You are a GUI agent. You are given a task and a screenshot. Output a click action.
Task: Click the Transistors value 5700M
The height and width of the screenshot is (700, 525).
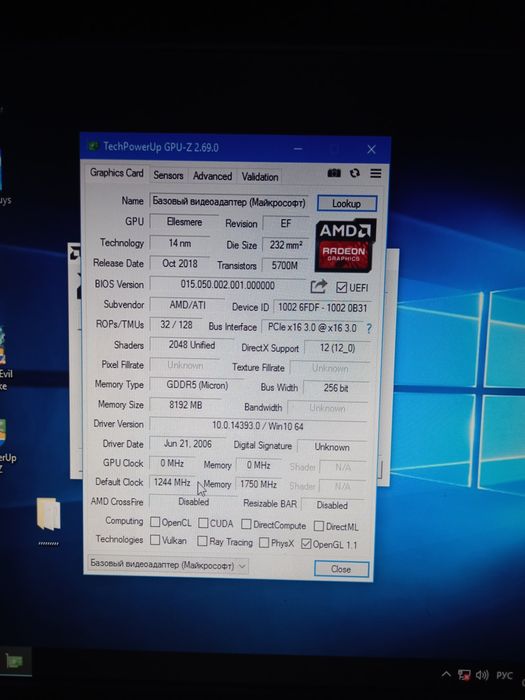tap(285, 266)
